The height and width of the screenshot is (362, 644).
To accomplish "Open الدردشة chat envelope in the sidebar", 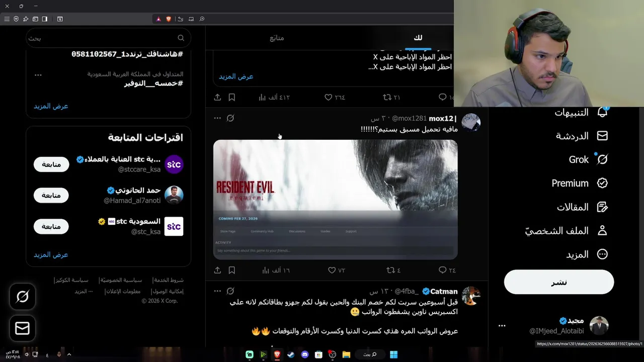I will [x=602, y=136].
